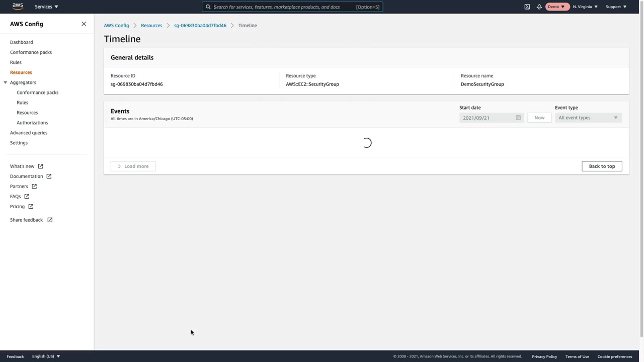Image resolution: width=644 pixels, height=362 pixels.
Task: Open the Start date calendar icon
Action: (518, 118)
